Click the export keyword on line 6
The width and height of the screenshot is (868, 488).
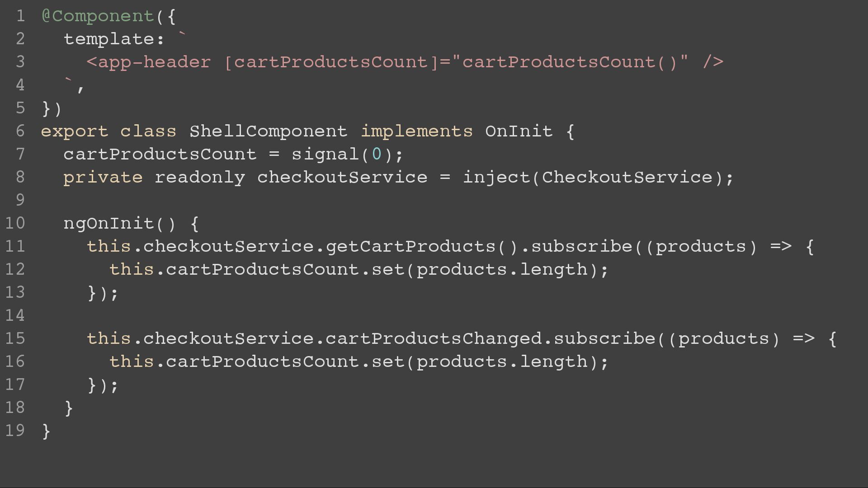(x=75, y=132)
